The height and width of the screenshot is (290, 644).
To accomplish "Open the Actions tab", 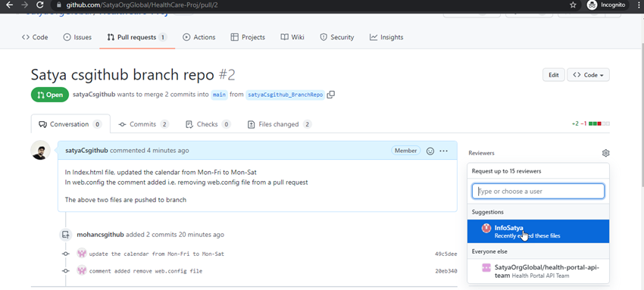I will (x=199, y=37).
